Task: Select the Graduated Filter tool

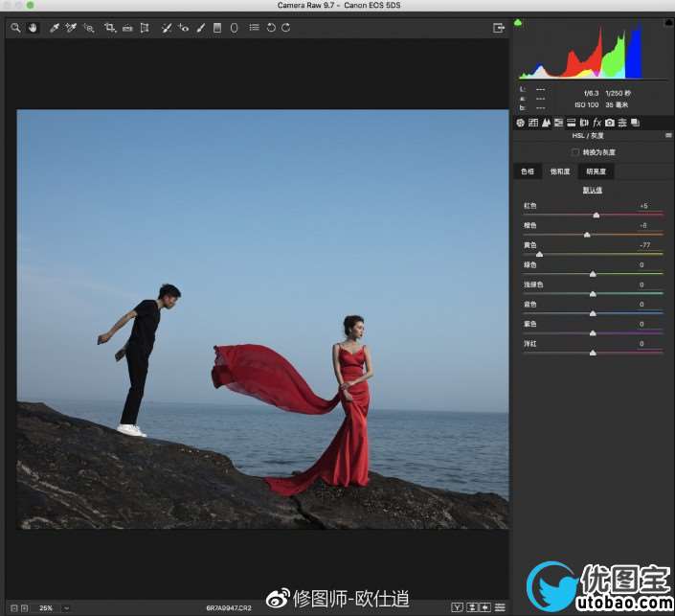Action: pos(217,28)
